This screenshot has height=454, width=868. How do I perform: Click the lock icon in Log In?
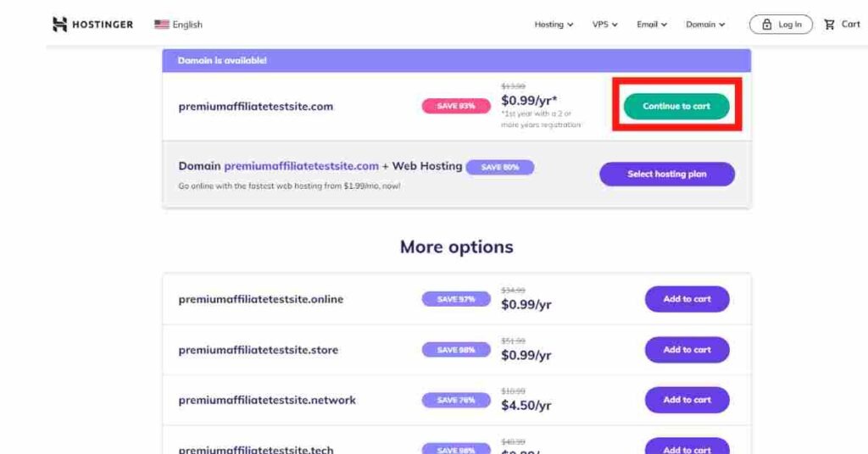click(x=766, y=25)
